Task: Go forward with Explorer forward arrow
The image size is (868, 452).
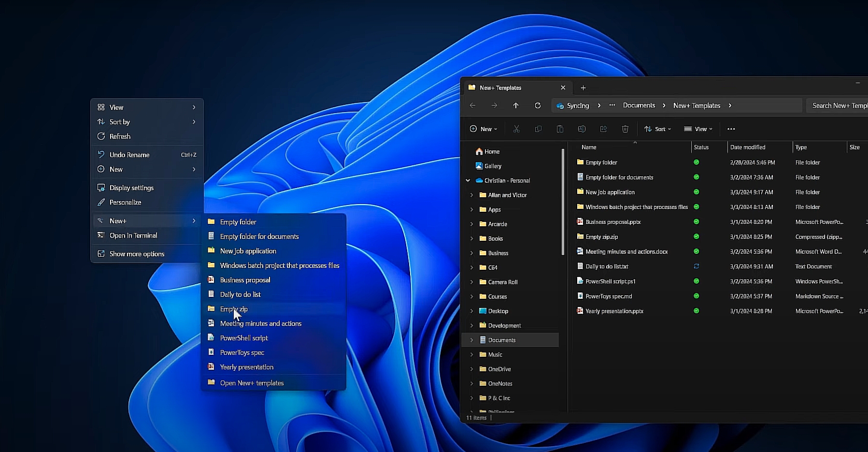Action: (x=494, y=105)
